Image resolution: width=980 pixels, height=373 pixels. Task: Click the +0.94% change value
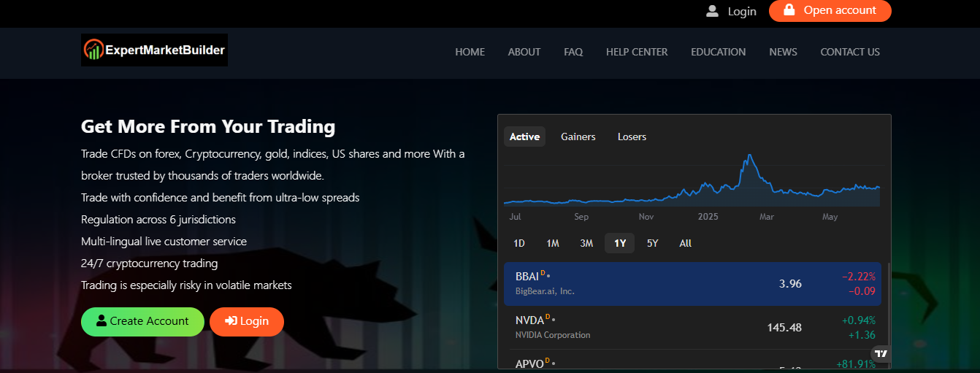coord(859,320)
